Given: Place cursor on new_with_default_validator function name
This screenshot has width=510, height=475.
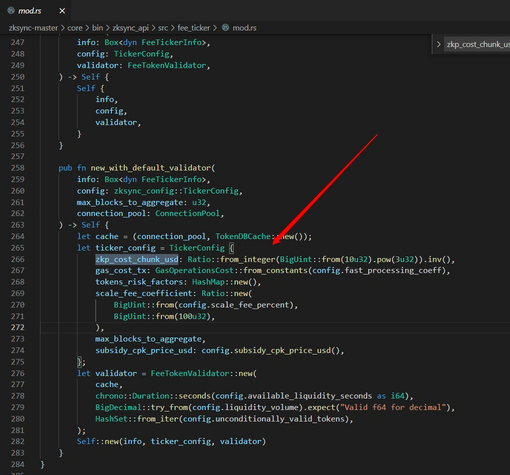Looking at the screenshot, I should point(151,168).
